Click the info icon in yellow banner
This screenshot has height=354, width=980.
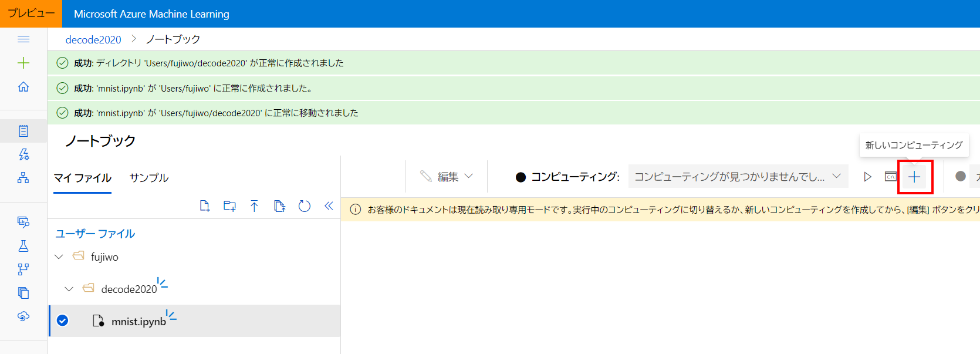click(x=355, y=210)
